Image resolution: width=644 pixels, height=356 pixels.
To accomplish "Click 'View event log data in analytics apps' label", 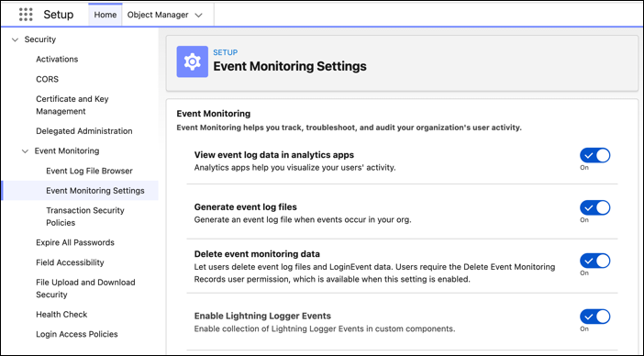I will [274, 155].
